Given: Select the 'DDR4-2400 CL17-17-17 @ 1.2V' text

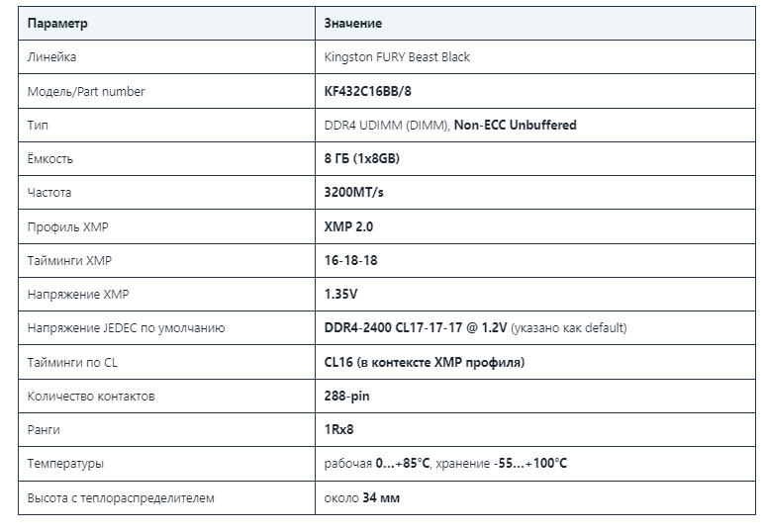Looking at the screenshot, I should [x=416, y=327].
